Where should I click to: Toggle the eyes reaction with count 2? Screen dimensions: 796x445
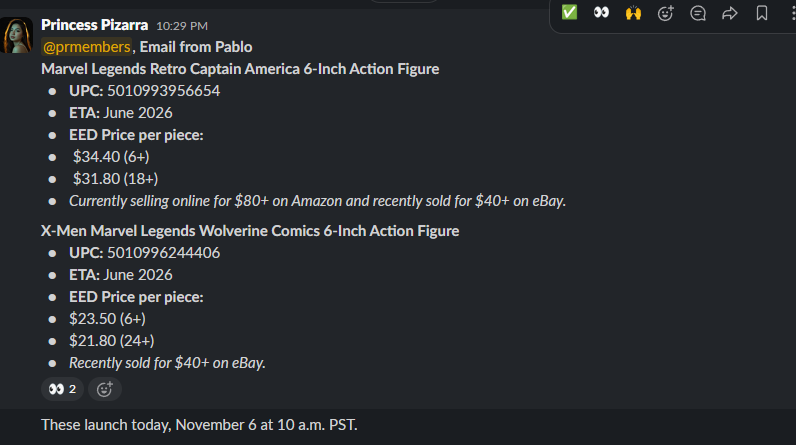tap(62, 389)
